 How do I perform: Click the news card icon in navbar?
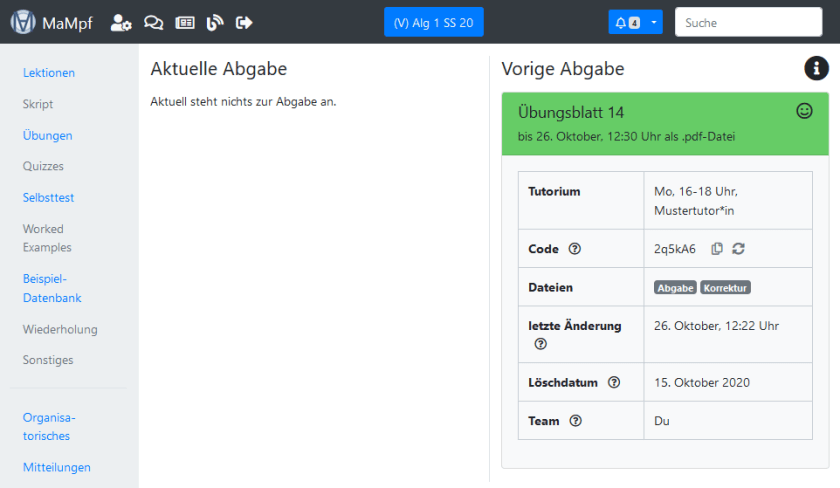[184, 22]
